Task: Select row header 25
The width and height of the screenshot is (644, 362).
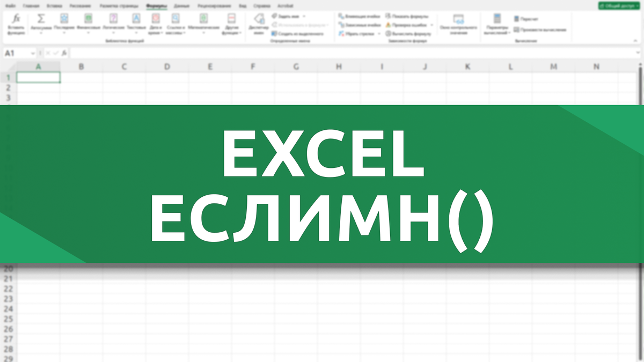Action: [x=8, y=319]
